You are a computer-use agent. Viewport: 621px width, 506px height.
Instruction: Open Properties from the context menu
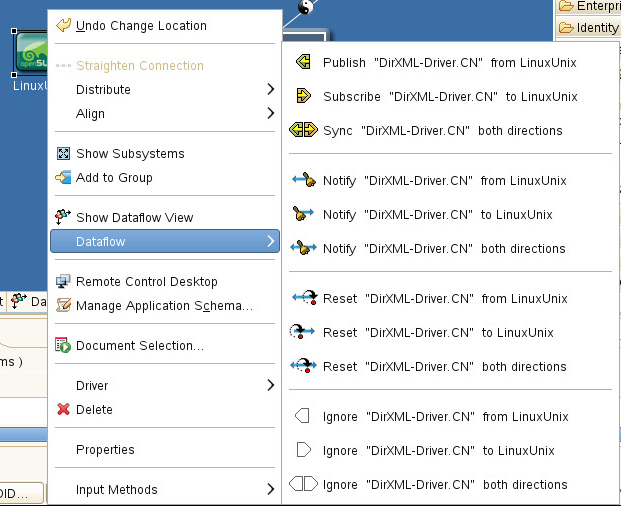coord(165,449)
